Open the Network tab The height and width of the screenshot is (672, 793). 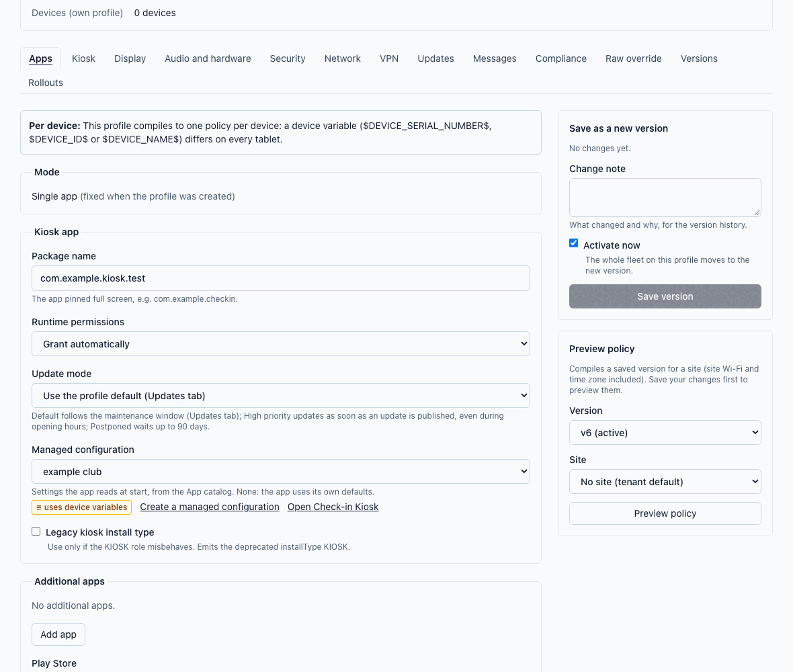(342, 58)
